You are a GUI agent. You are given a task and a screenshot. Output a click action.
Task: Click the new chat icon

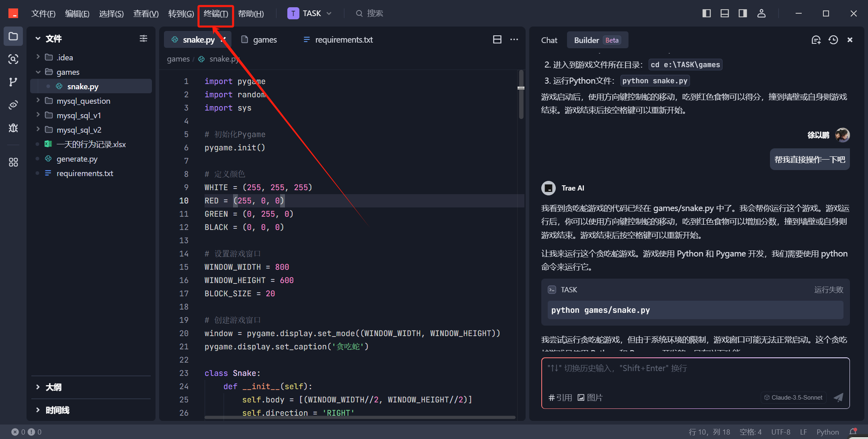(816, 40)
